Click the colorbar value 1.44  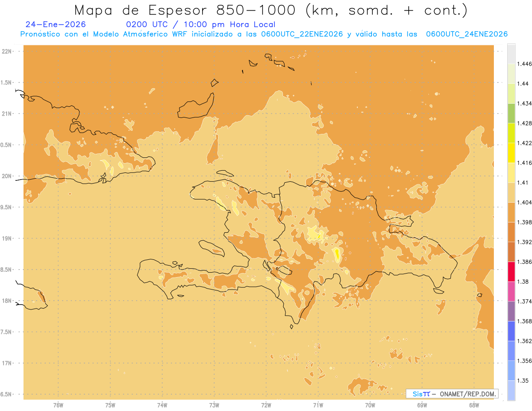click(x=524, y=84)
